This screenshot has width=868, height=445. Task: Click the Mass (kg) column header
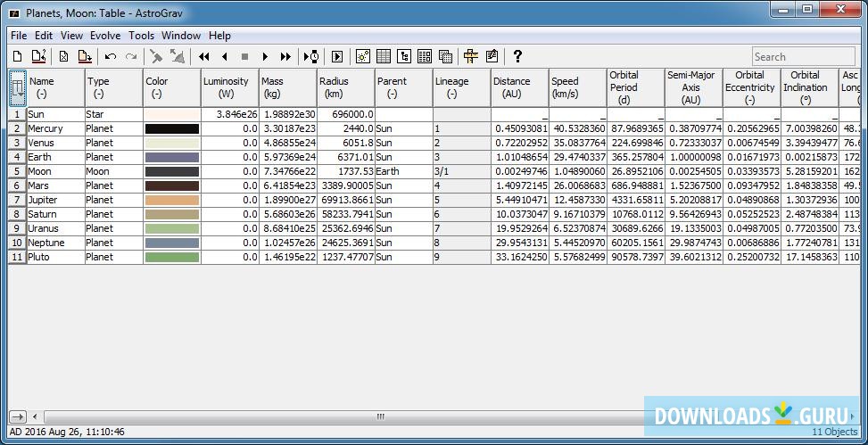(288, 88)
